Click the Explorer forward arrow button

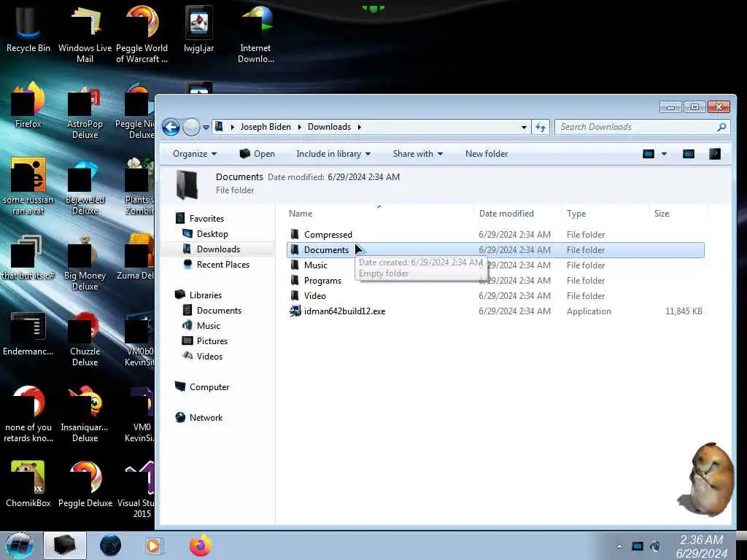pyautogui.click(x=192, y=127)
